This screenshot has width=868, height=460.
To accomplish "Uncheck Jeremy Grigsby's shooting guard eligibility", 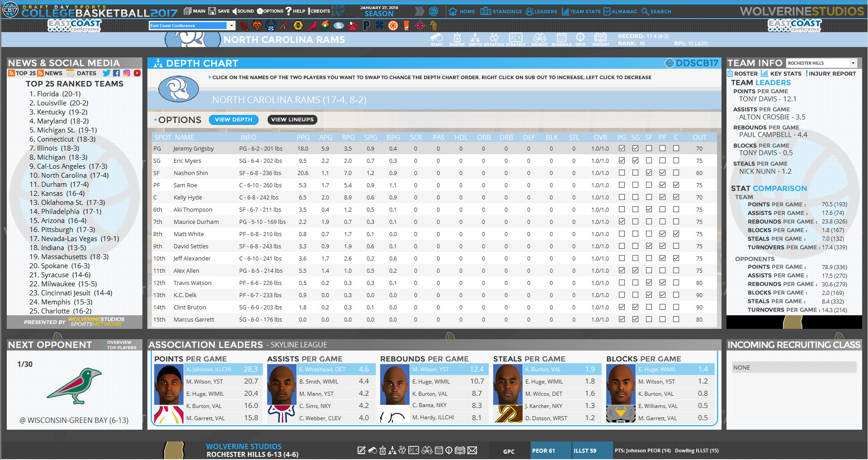I will [636, 148].
